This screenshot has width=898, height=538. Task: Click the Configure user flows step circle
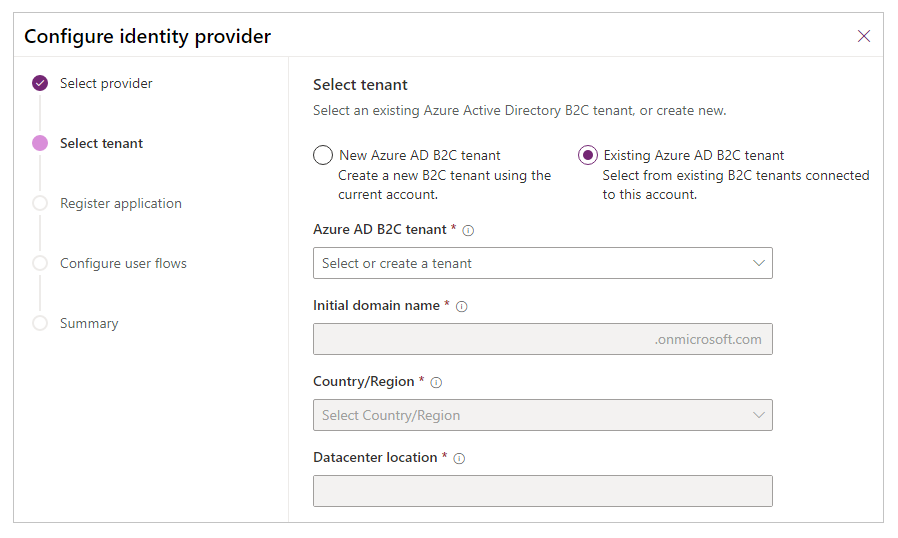pyautogui.click(x=40, y=263)
